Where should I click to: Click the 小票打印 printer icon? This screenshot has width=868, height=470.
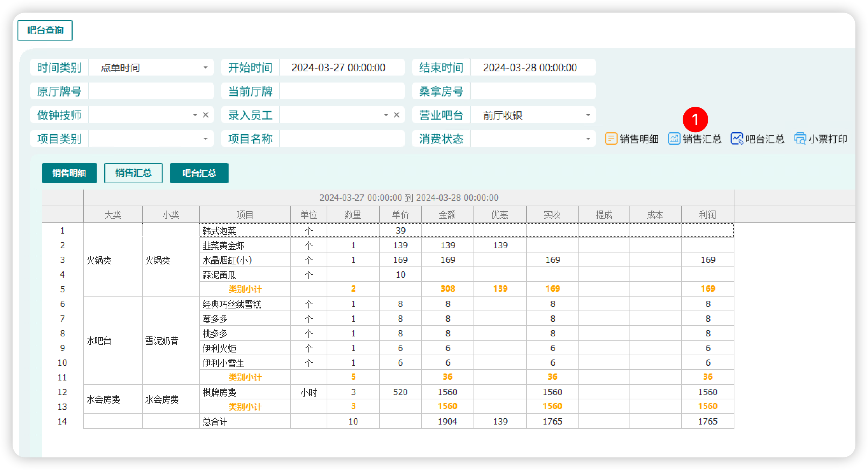[x=800, y=139]
